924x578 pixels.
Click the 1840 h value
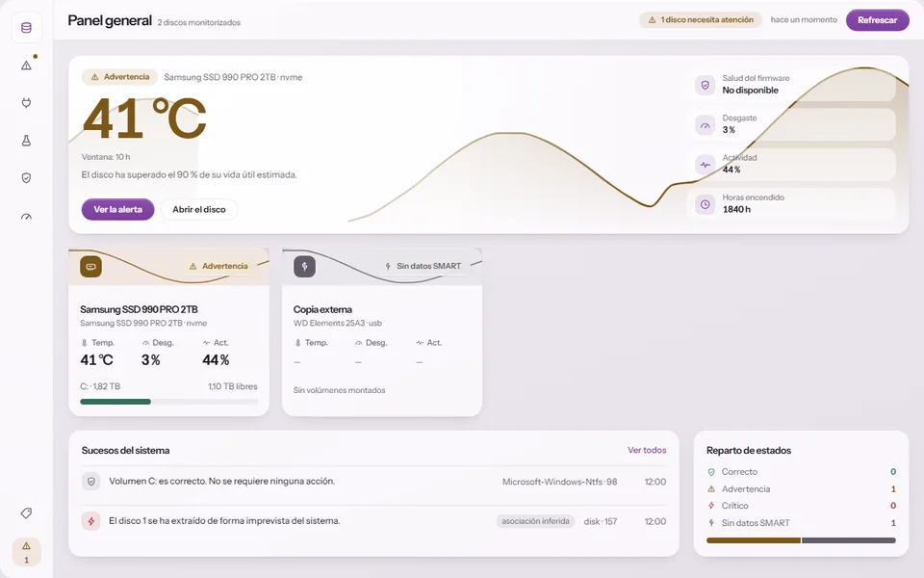[x=736, y=209]
